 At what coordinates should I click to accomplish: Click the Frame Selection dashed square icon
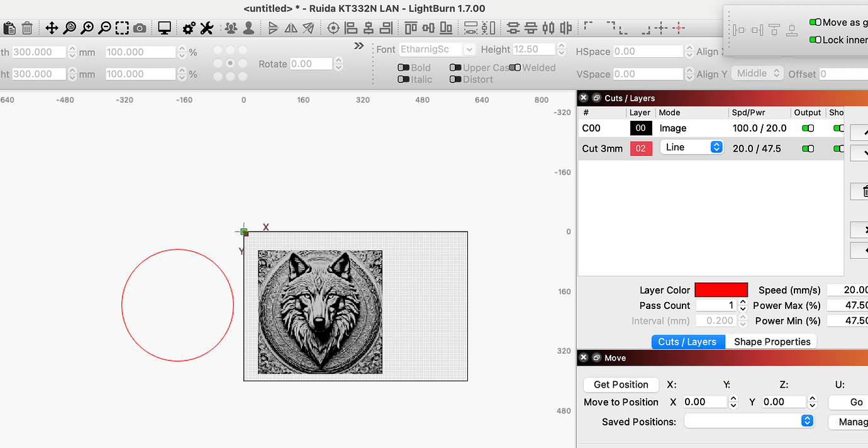pyautogui.click(x=122, y=28)
